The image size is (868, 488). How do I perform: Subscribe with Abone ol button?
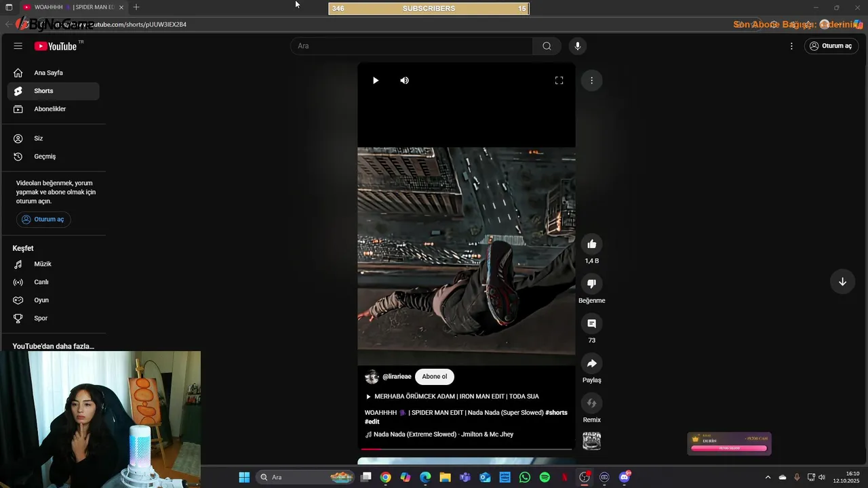(435, 377)
